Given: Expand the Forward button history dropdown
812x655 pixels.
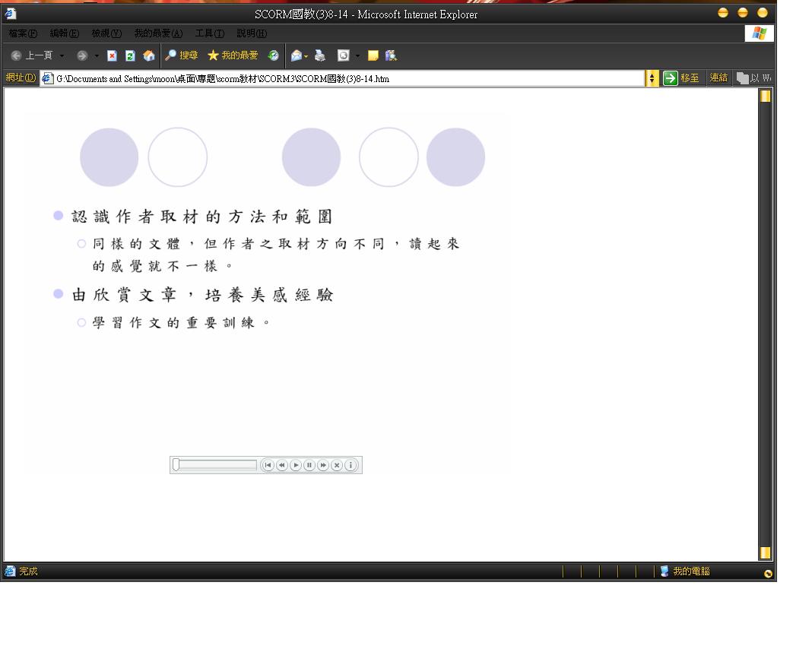Looking at the screenshot, I should (x=97, y=56).
